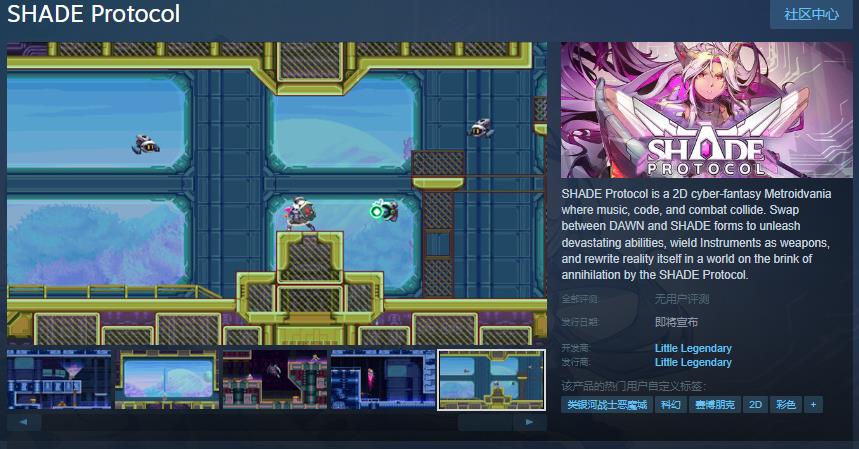The image size is (859, 449).
Task: Choose the 彩色 tag
Action: [785, 405]
